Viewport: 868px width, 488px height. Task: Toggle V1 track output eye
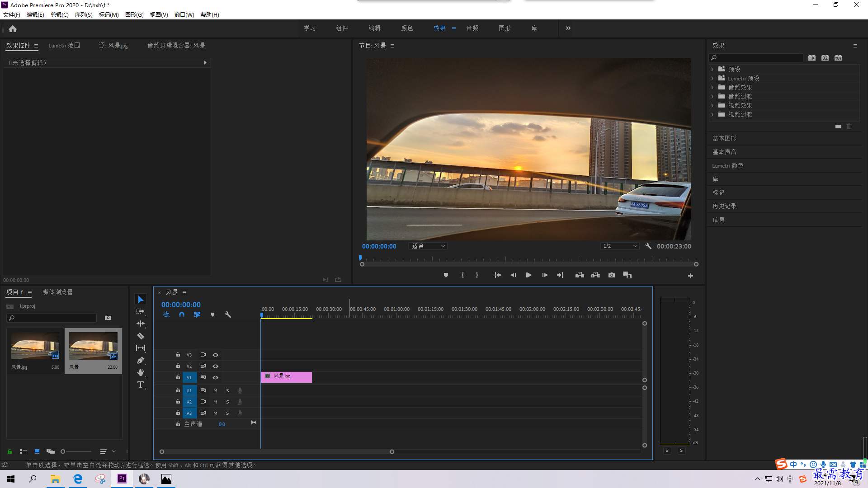click(216, 378)
